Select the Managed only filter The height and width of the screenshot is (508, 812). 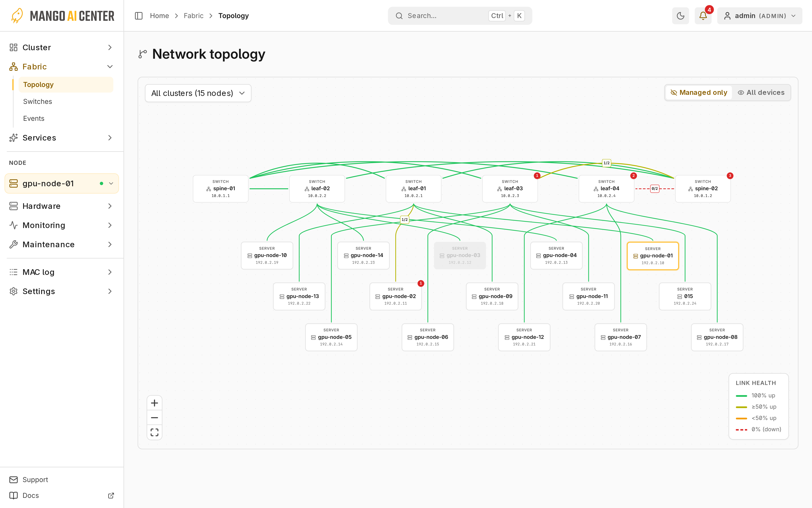[699, 92]
